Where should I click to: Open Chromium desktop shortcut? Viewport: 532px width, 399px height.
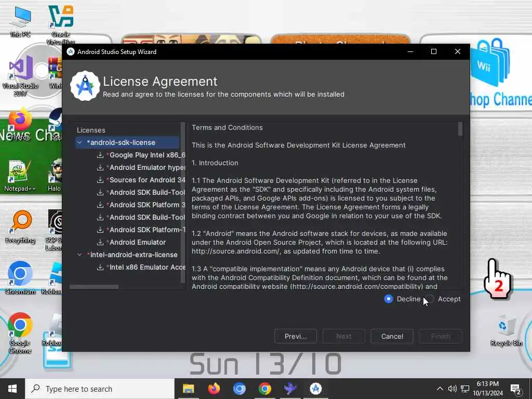click(x=20, y=277)
